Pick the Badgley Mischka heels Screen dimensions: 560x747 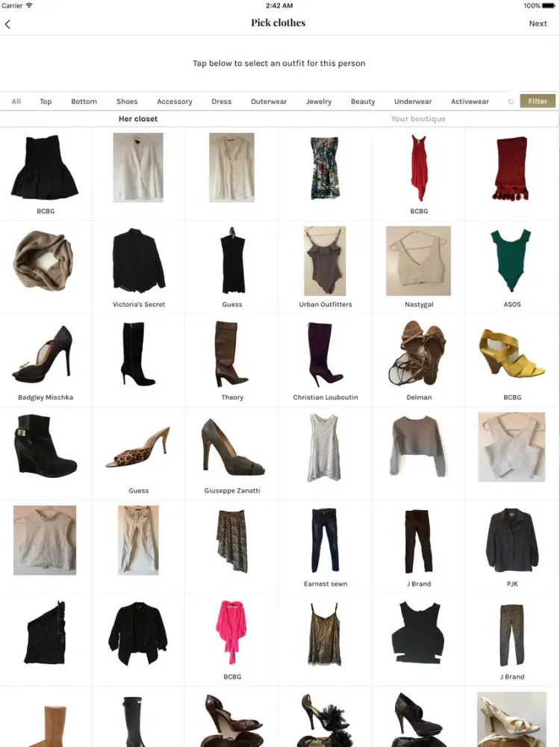click(x=43, y=354)
